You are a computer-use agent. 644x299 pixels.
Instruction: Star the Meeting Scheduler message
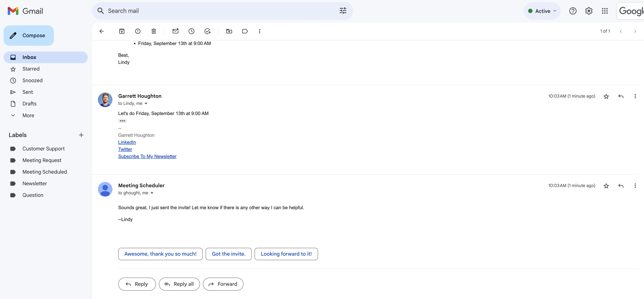click(x=606, y=186)
